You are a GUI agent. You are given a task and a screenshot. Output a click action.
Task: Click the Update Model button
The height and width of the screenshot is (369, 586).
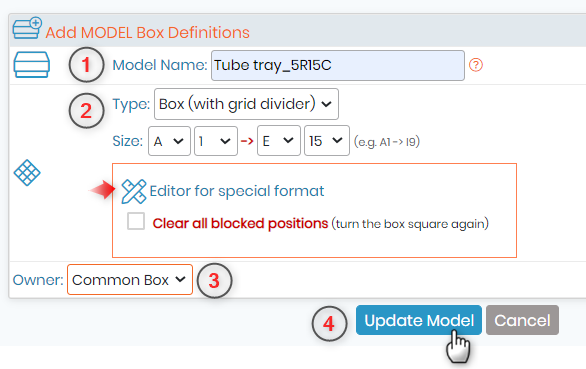tap(419, 320)
